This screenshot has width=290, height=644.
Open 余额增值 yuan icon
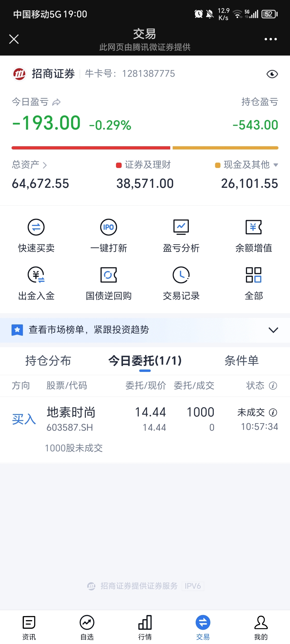tap(253, 227)
